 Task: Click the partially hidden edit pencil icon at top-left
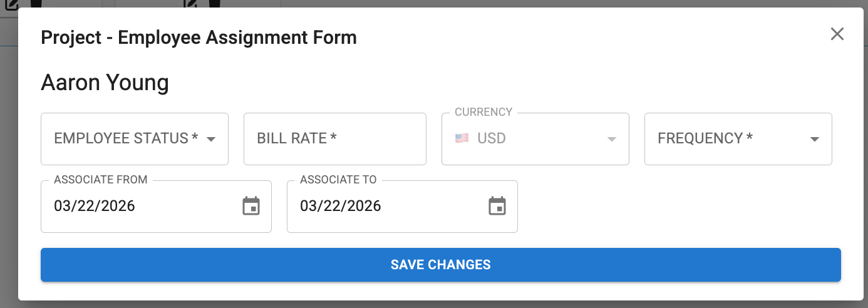coord(11,4)
